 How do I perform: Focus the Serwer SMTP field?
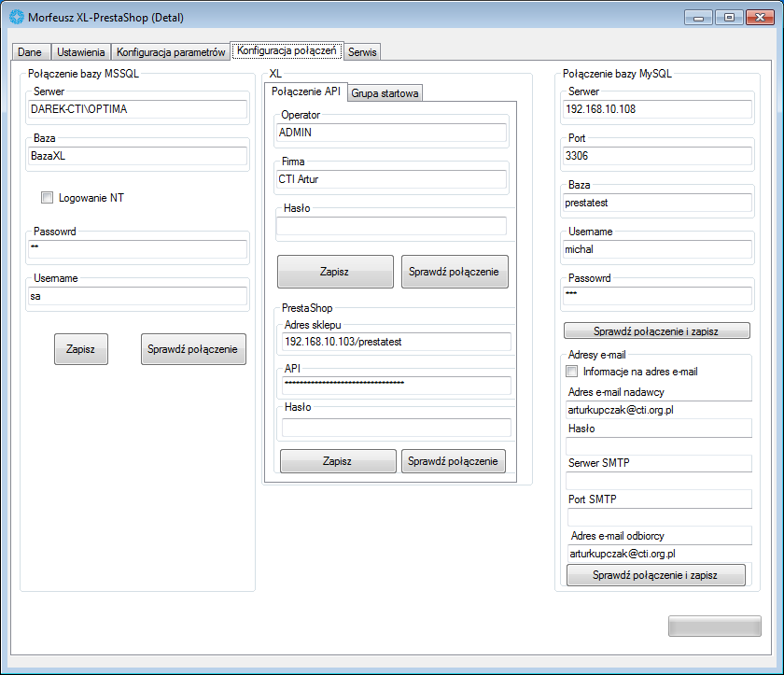click(x=659, y=481)
